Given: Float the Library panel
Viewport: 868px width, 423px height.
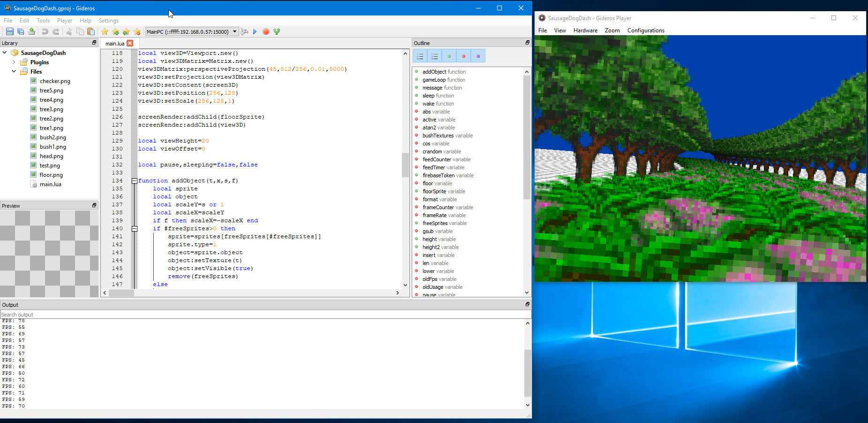Looking at the screenshot, I should 94,43.
